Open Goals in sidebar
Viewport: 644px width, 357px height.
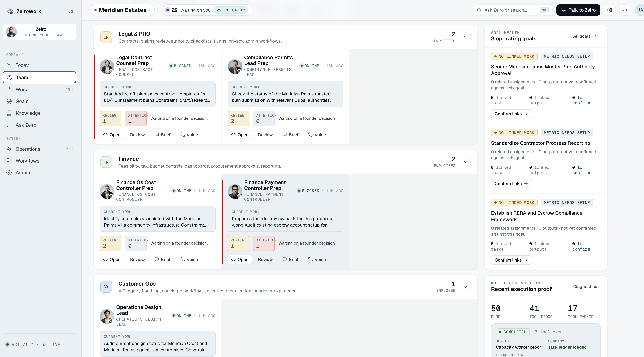coord(39,101)
